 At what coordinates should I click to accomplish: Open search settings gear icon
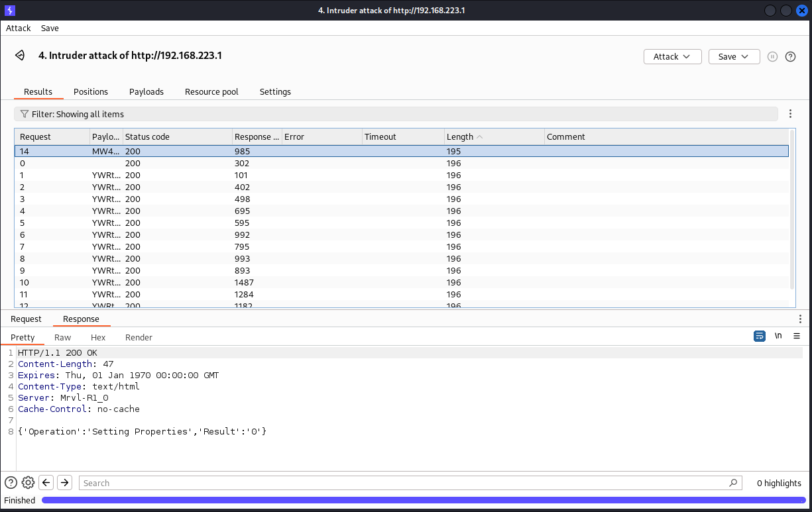click(28, 482)
